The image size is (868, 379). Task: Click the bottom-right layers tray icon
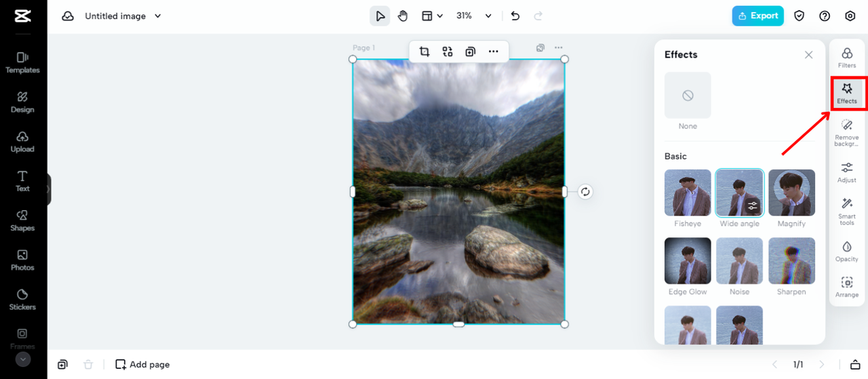pyautogui.click(x=854, y=364)
